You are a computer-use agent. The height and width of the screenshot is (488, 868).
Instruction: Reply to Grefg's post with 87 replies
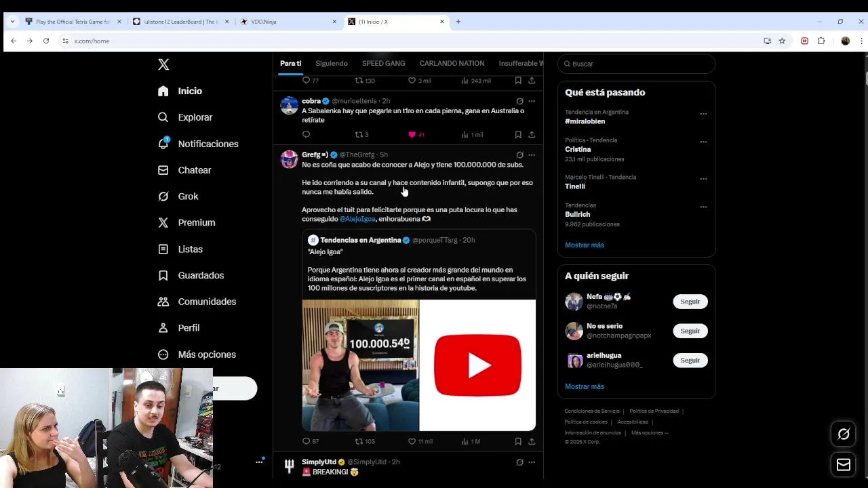[311, 441]
